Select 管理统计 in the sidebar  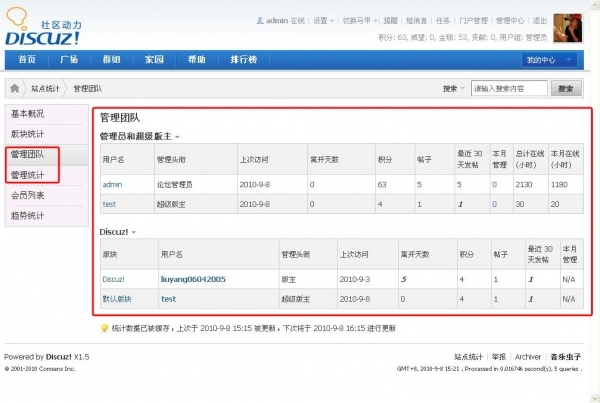click(x=28, y=175)
